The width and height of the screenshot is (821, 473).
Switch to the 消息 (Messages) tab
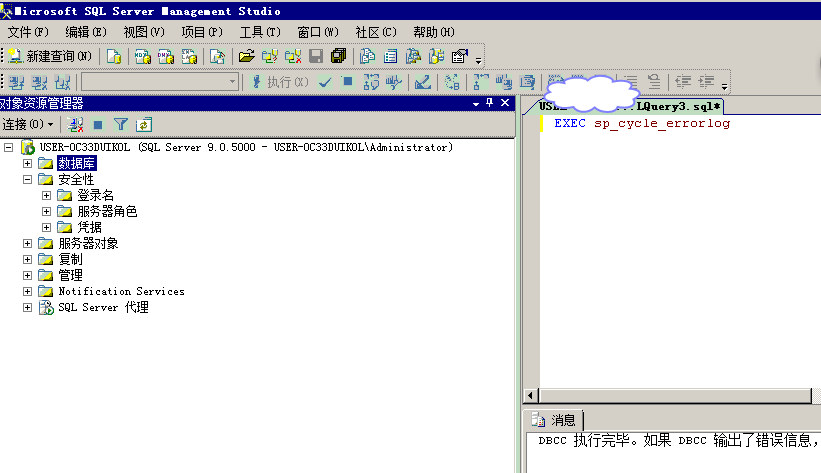555,420
